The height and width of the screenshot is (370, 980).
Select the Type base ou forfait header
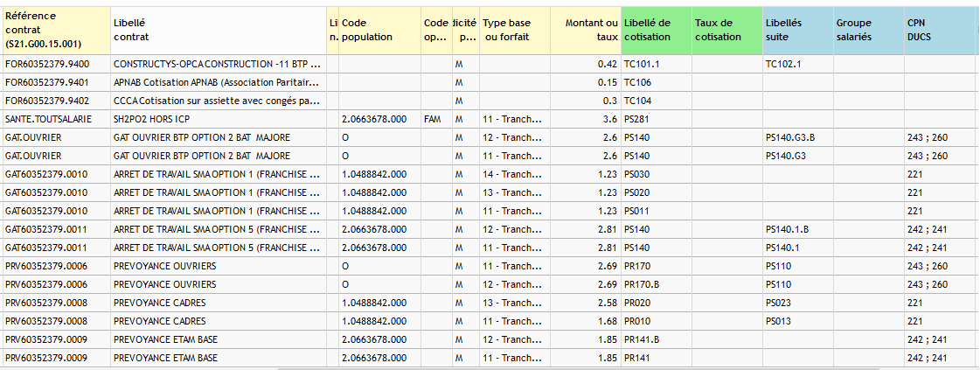(514, 30)
